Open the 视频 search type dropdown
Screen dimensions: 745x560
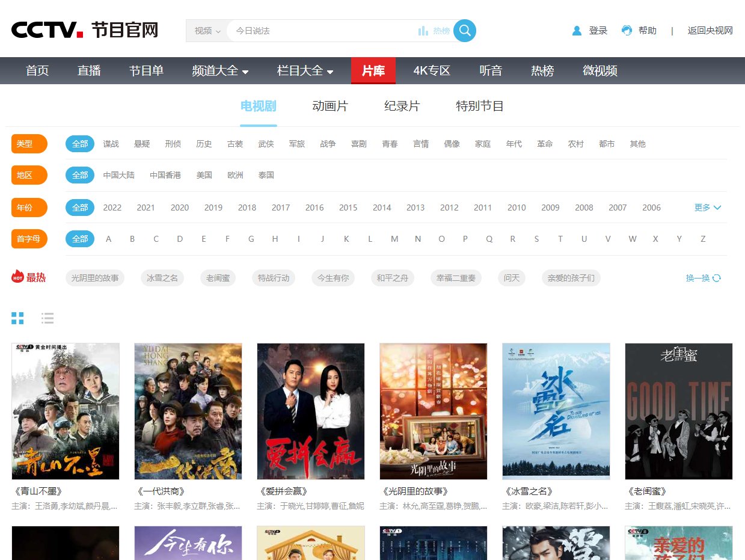point(207,31)
